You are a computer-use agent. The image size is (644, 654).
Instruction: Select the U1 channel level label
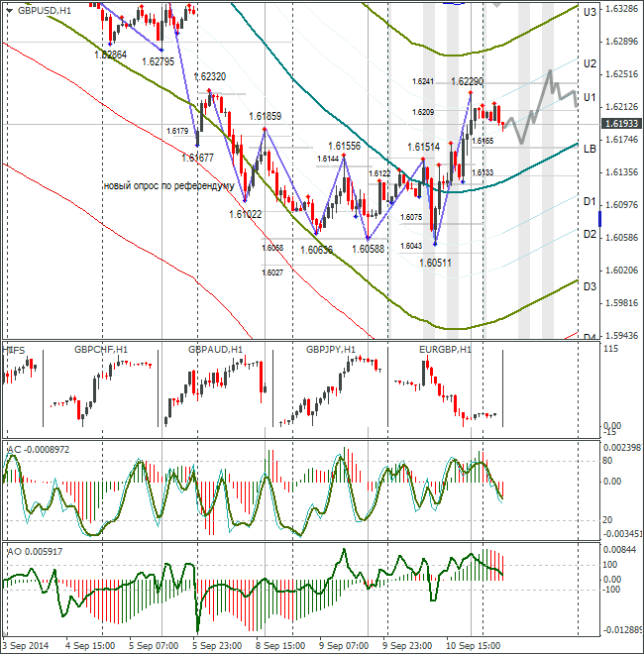click(x=590, y=97)
